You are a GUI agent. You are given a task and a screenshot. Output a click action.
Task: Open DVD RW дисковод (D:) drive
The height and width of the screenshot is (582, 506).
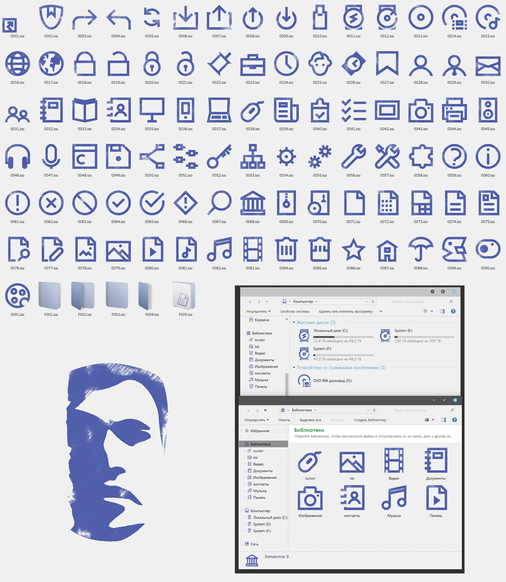[x=325, y=381]
